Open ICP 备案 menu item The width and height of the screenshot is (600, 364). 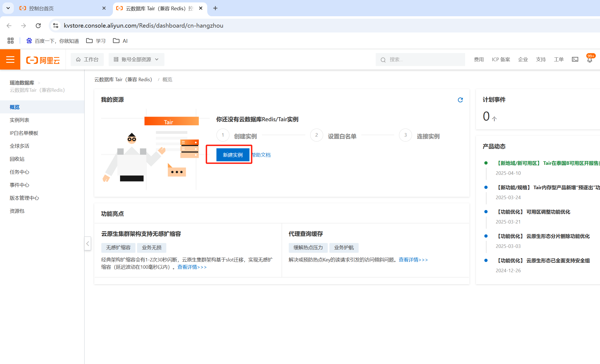tap(501, 60)
